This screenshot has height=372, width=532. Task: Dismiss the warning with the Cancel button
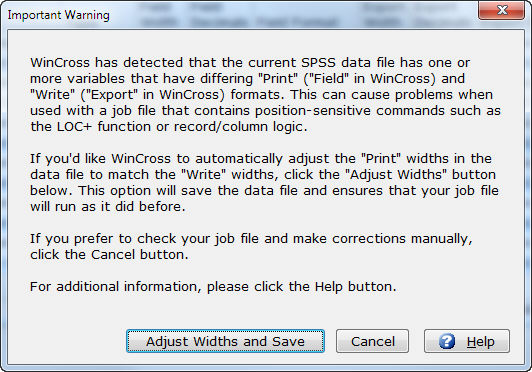click(x=372, y=341)
